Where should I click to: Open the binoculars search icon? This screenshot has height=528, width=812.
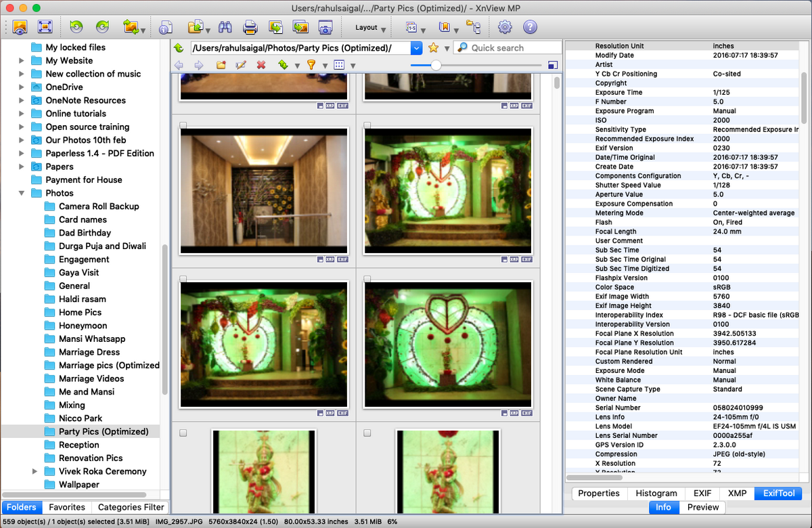tap(225, 27)
